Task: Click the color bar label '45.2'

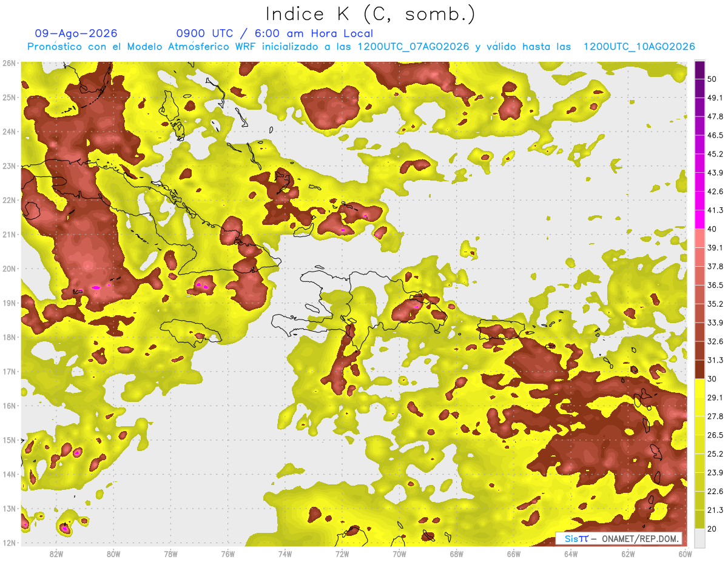Action: pos(715,154)
